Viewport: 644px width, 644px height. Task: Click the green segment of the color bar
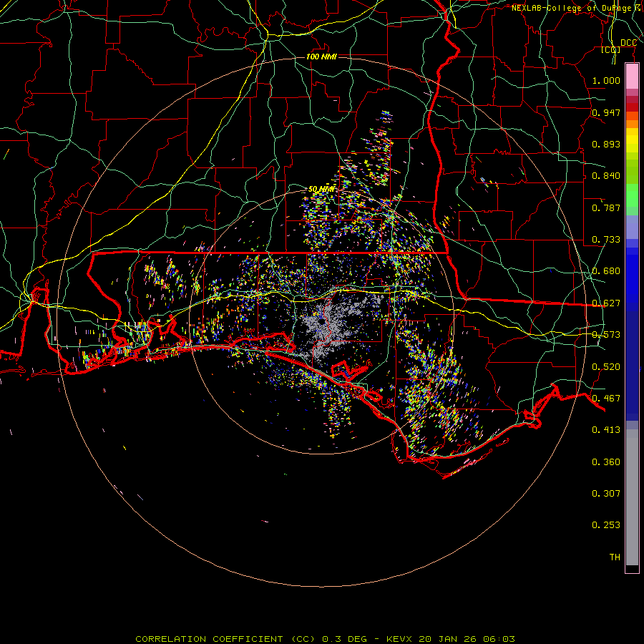point(632,195)
